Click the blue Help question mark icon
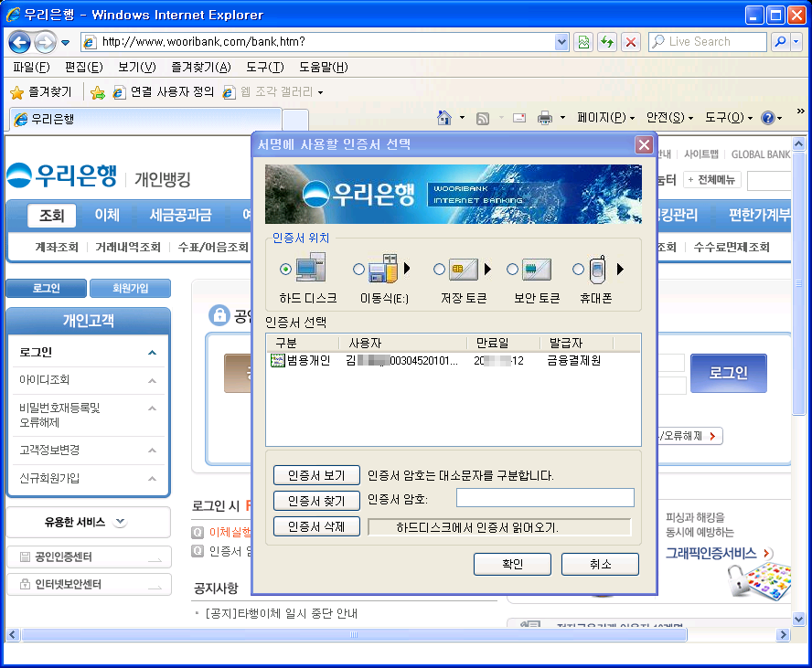The width and height of the screenshot is (812, 668). pyautogui.click(x=768, y=119)
